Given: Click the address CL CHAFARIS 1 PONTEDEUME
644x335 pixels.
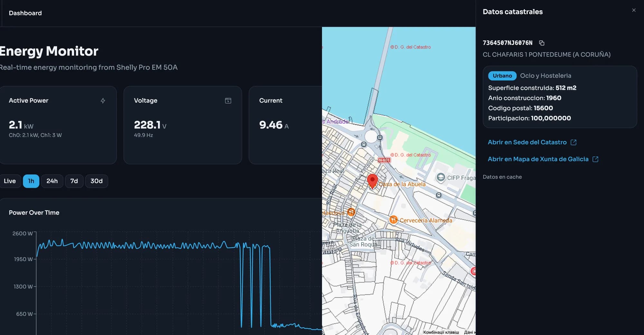Looking at the screenshot, I should click(546, 54).
